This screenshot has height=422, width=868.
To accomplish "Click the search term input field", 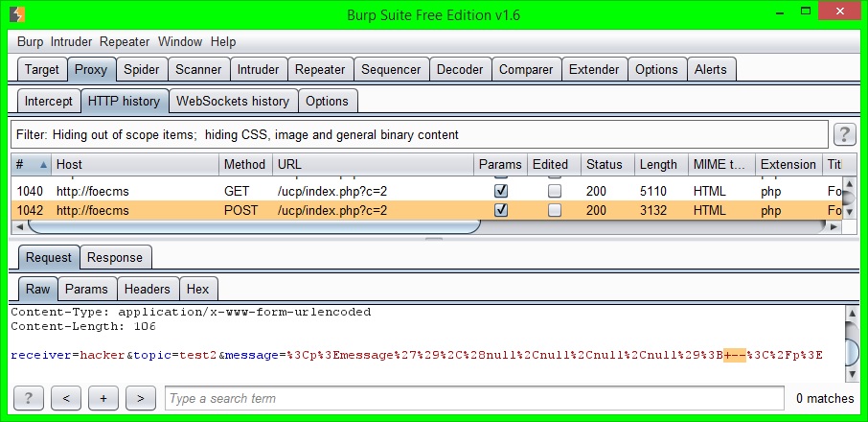I will point(474,398).
